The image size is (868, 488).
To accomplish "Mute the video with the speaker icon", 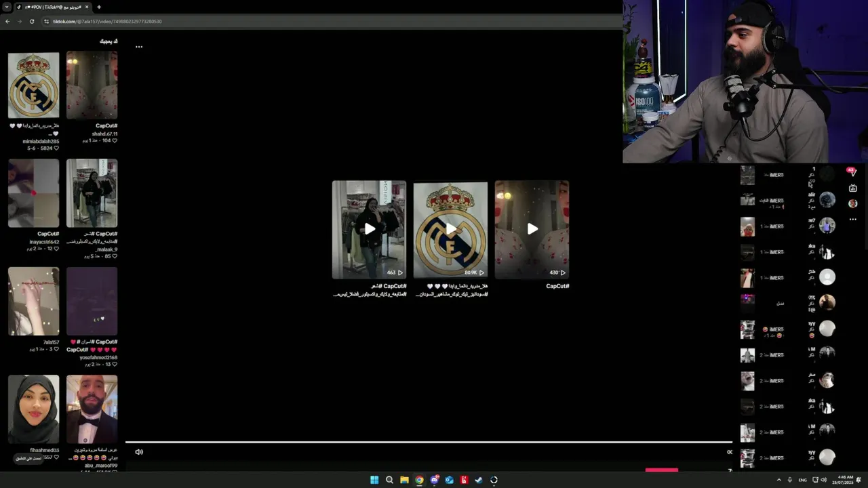I will pos(139,452).
